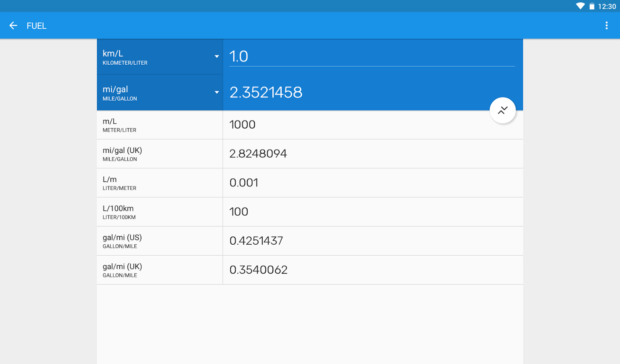Click the underline beneath the 1.0 value
The height and width of the screenshot is (364, 620).
[x=372, y=67]
